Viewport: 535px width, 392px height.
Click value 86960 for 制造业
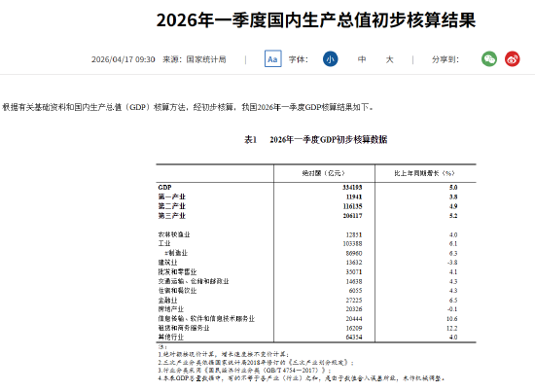[354, 253]
